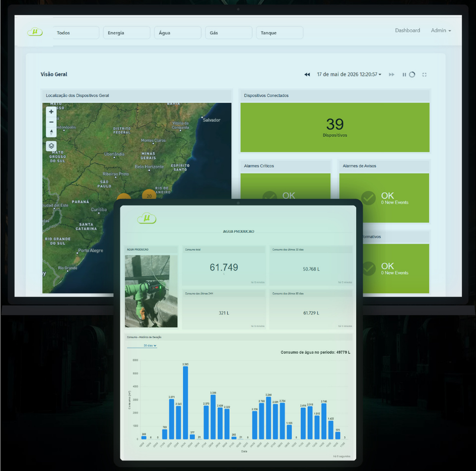Screen dimensions: 476x471
Task: Open the water device photo thumbnail
Action: tap(151, 291)
